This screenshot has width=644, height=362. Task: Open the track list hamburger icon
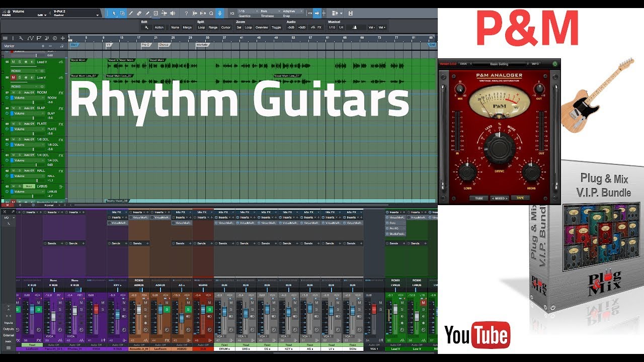click(5, 38)
